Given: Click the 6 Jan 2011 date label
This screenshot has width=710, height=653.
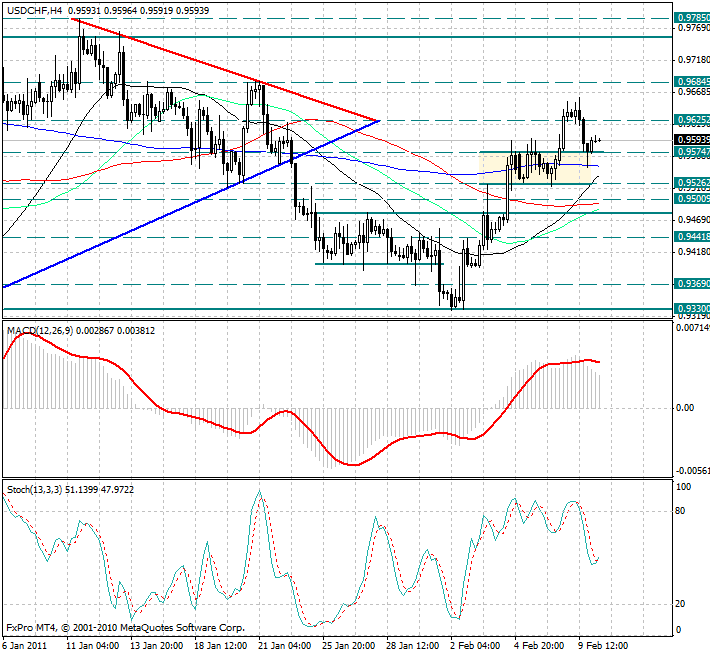Looking at the screenshot, I should [24, 645].
